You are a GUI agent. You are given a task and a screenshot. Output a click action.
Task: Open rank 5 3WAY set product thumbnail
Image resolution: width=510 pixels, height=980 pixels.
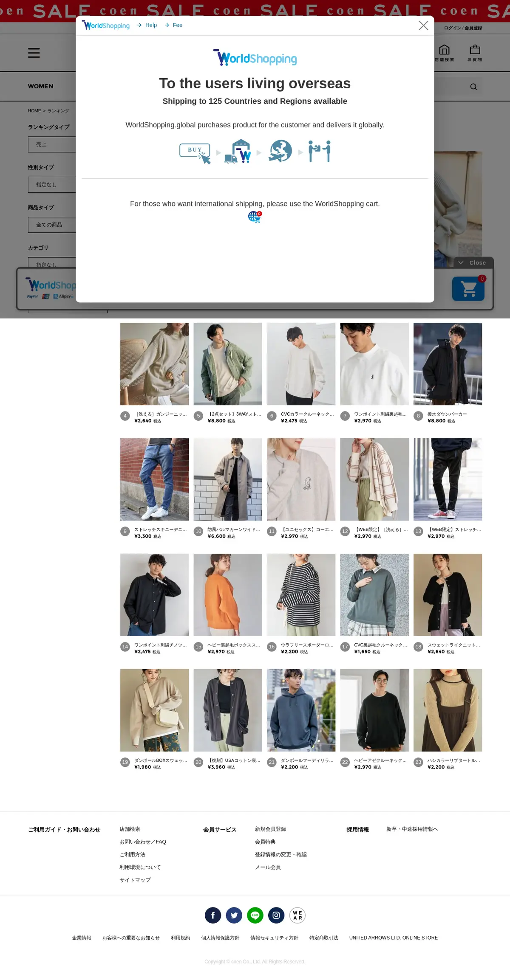click(228, 364)
